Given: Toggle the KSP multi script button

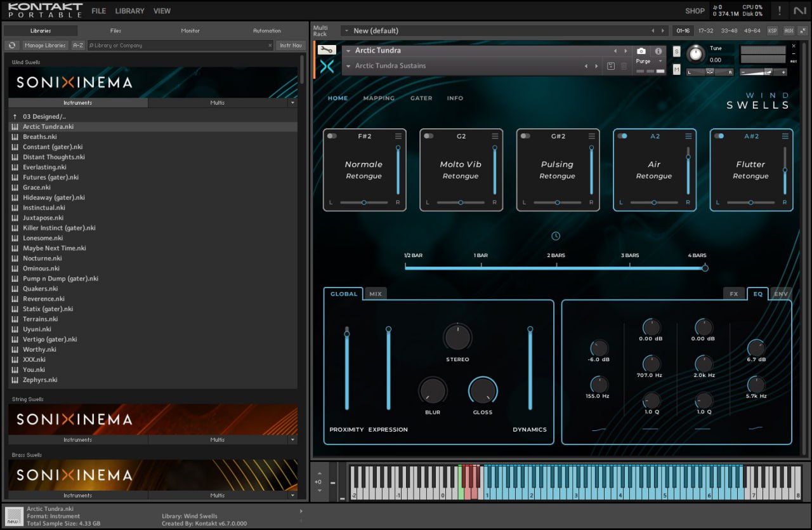Looking at the screenshot, I should click(772, 30).
